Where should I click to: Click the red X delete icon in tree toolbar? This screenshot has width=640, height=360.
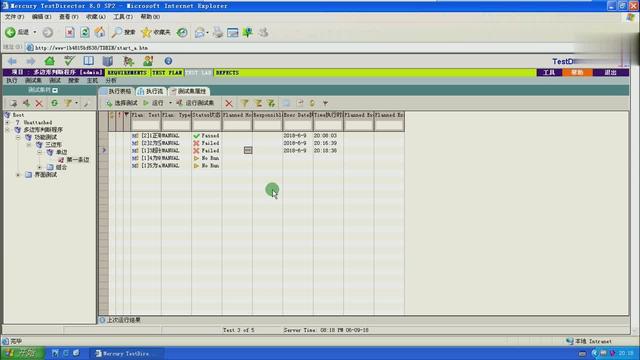(39, 103)
